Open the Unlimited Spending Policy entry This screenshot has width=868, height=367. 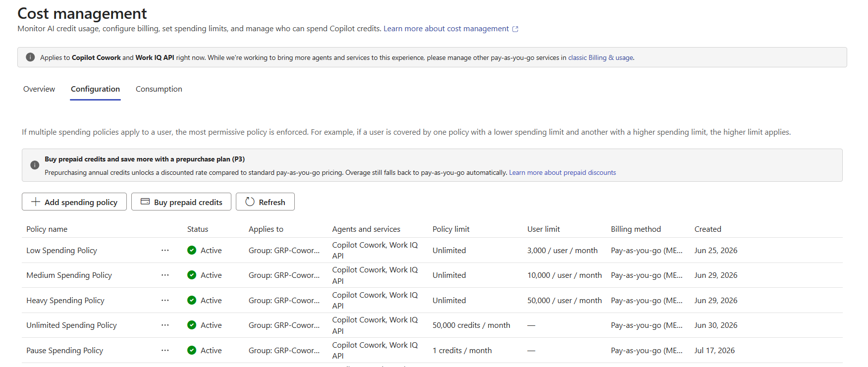pyautogui.click(x=71, y=325)
